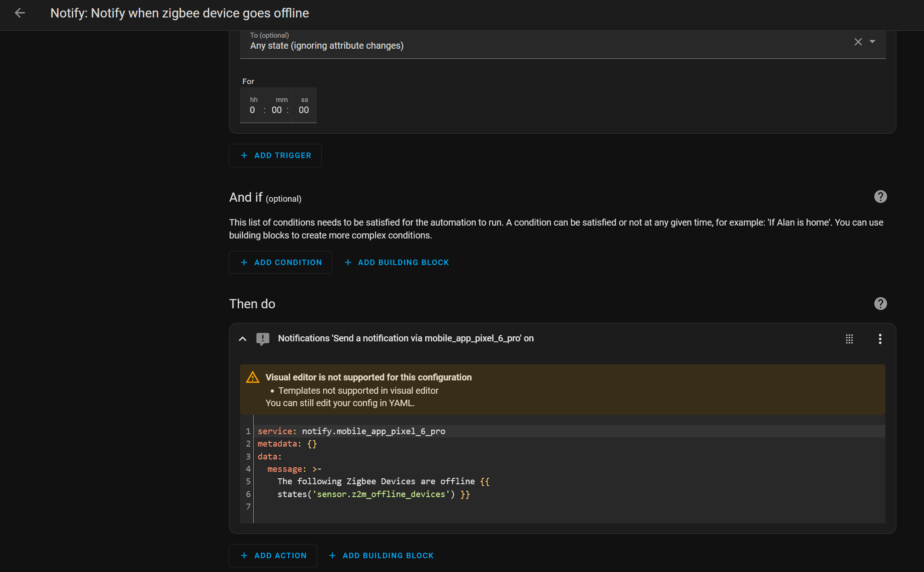
Task: Click the message template line in YAML
Action: 383,481
